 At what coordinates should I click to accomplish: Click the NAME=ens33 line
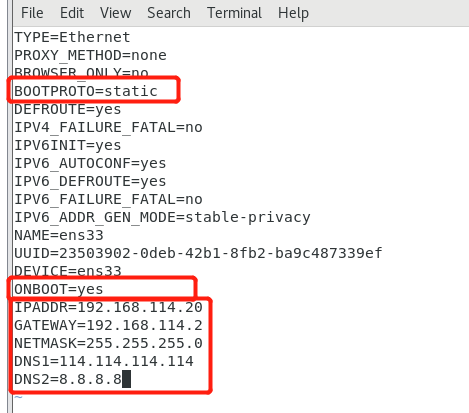[x=59, y=235]
